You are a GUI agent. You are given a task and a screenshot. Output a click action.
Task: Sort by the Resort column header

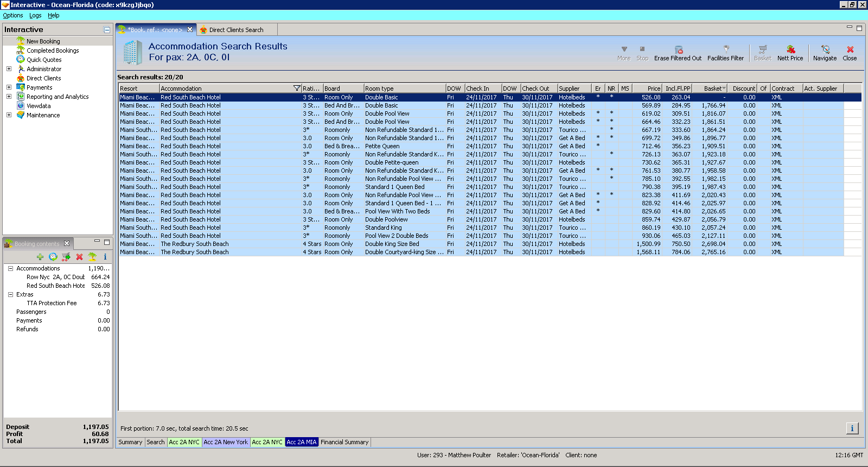(x=139, y=89)
